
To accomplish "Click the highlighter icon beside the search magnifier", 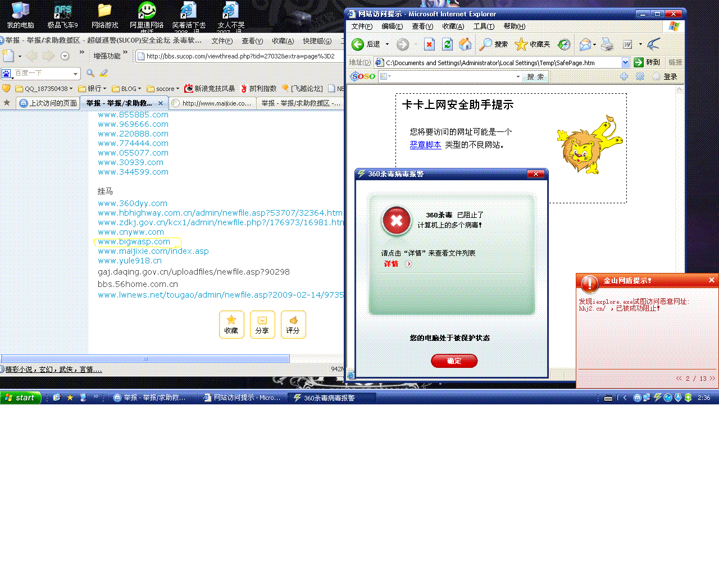I will (x=104, y=73).
